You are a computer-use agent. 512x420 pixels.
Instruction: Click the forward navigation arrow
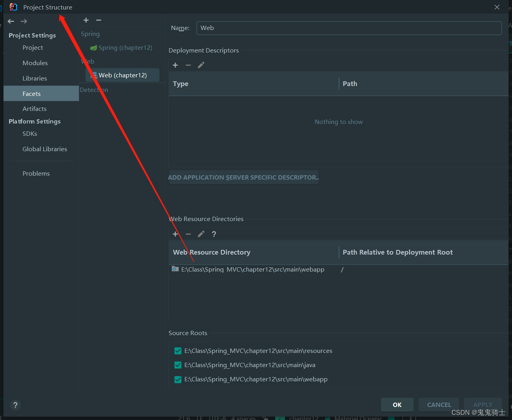[24, 21]
